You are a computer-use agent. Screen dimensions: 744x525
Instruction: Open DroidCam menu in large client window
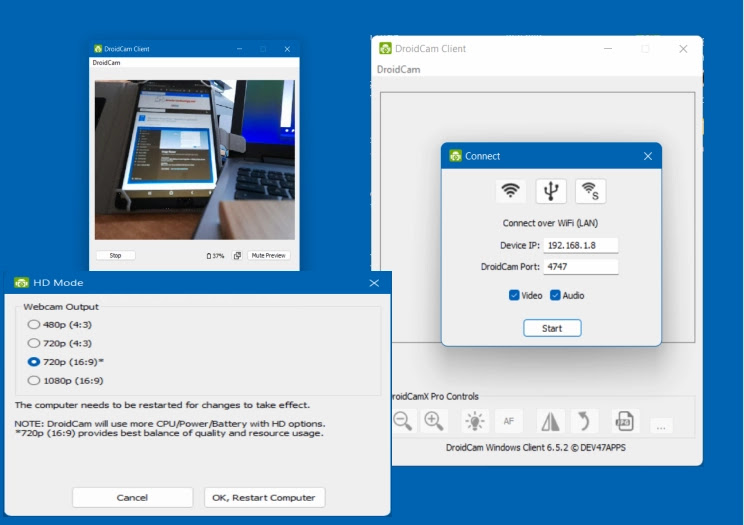(x=399, y=69)
